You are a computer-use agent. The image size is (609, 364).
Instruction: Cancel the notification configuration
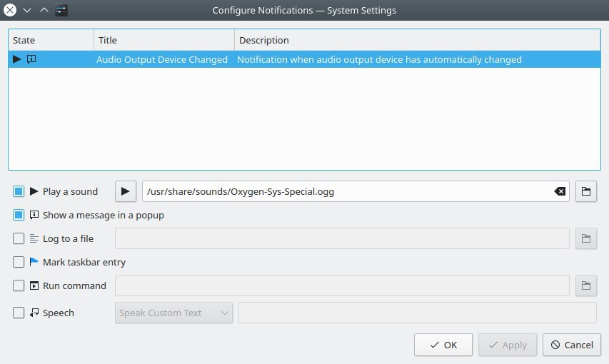pyautogui.click(x=572, y=345)
